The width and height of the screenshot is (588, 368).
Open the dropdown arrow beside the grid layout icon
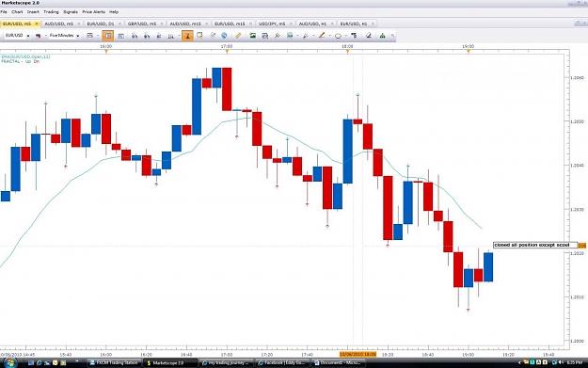(x=98, y=36)
